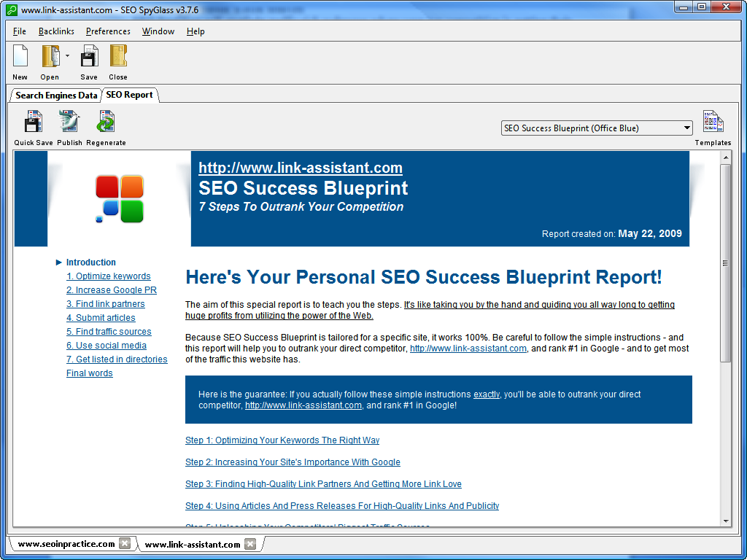
Task: Publish the SEO report
Action: click(69, 122)
